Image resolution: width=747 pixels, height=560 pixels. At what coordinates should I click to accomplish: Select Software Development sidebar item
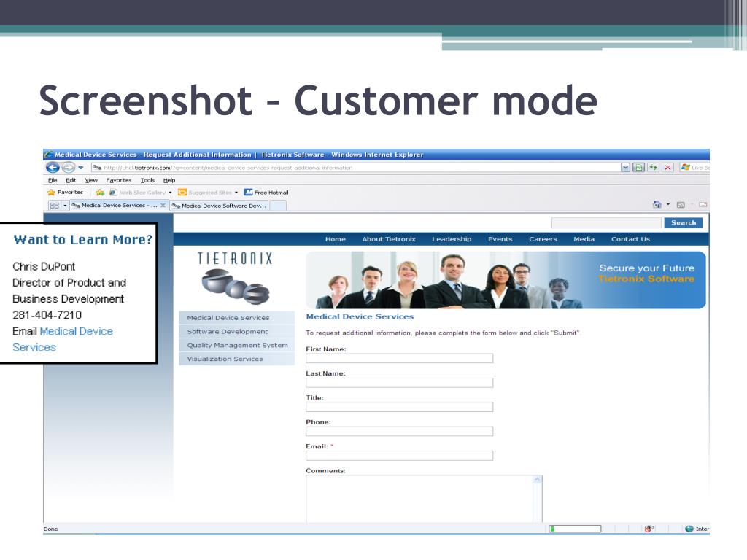point(237,332)
